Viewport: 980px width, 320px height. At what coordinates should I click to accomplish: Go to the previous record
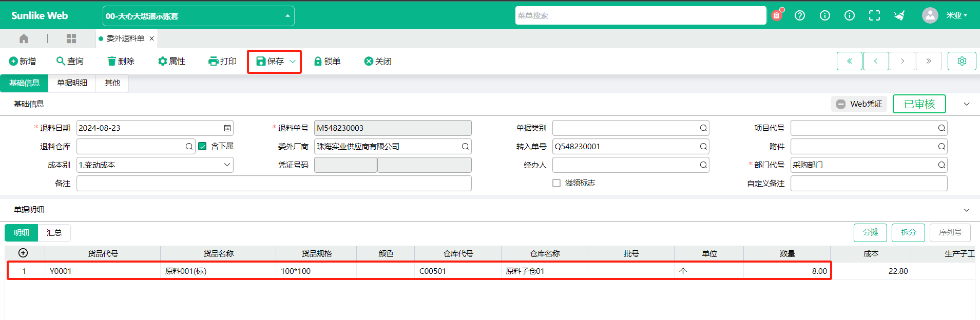coord(876,61)
